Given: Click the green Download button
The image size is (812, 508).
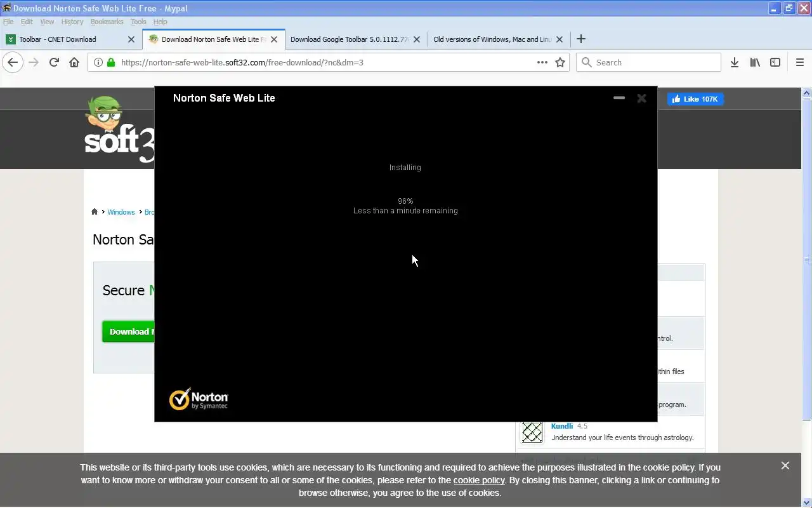Looking at the screenshot, I should [x=128, y=331].
